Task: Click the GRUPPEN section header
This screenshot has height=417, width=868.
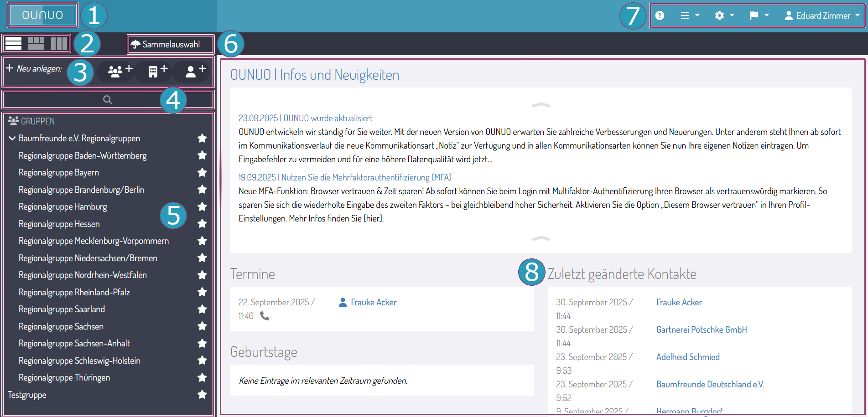Action: click(31, 121)
